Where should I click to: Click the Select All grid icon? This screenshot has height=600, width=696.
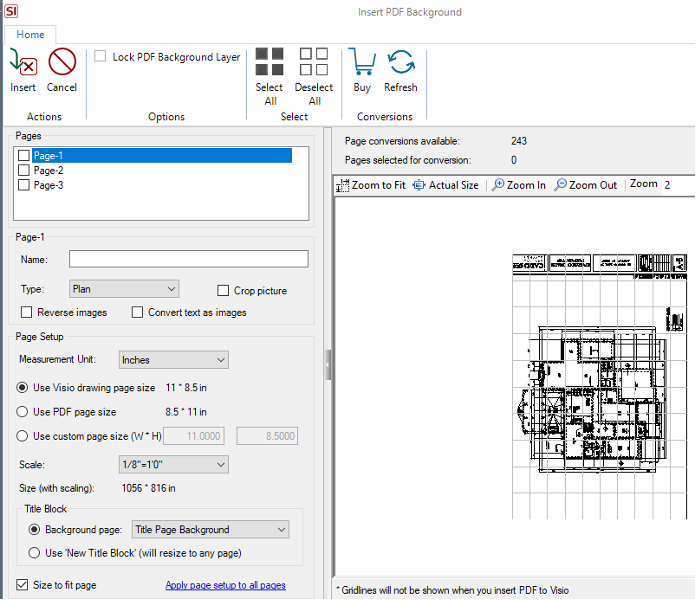pos(269,62)
